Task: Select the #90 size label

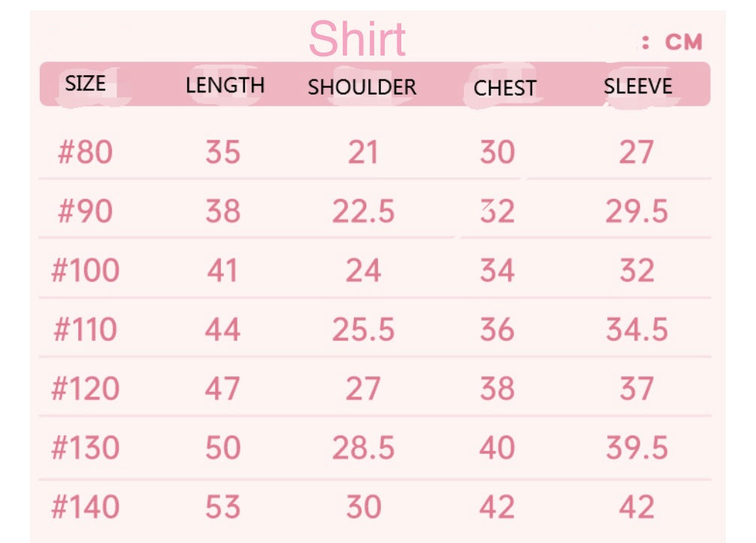Action: (85, 212)
